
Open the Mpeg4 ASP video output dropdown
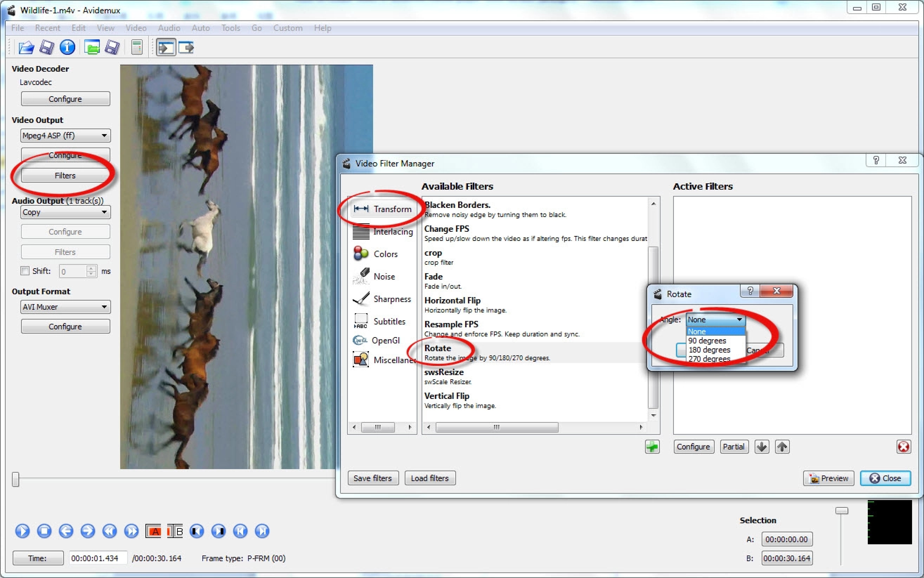[65, 135]
